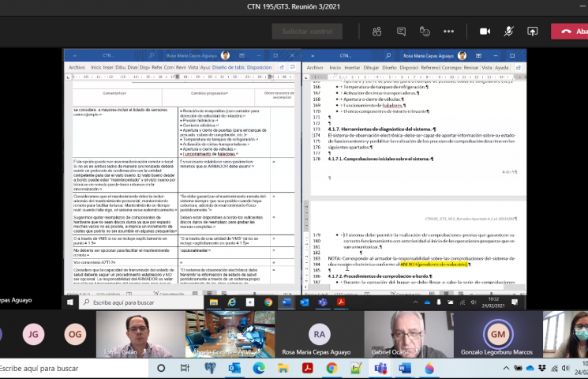
Task: Select Gonzalo Legorburu Marcos tile
Action: click(x=498, y=334)
